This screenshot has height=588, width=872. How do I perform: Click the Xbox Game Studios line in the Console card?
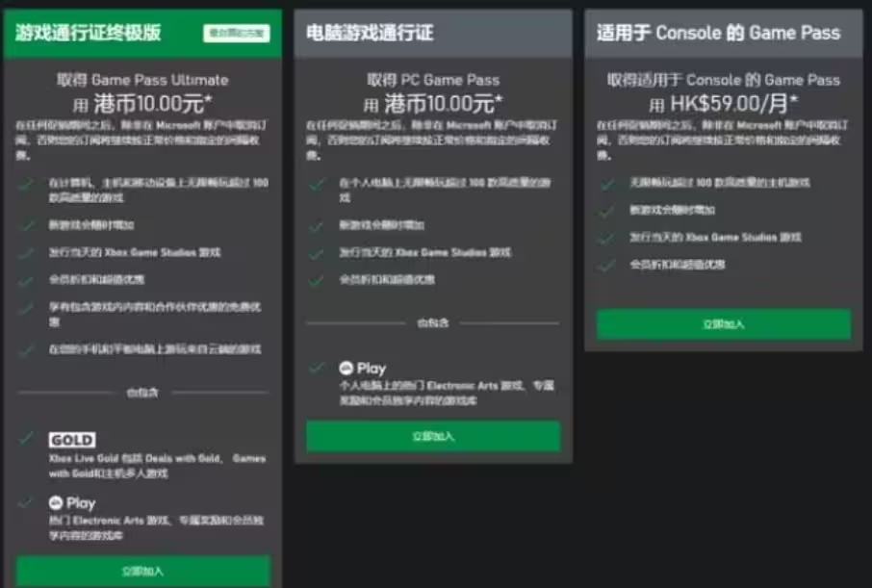coord(715,238)
